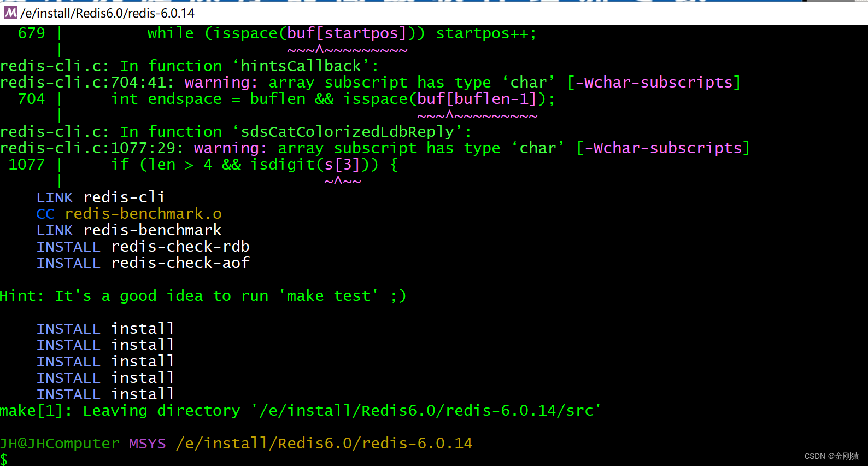Click the warning at redis-cli.c:704:41

point(371,83)
